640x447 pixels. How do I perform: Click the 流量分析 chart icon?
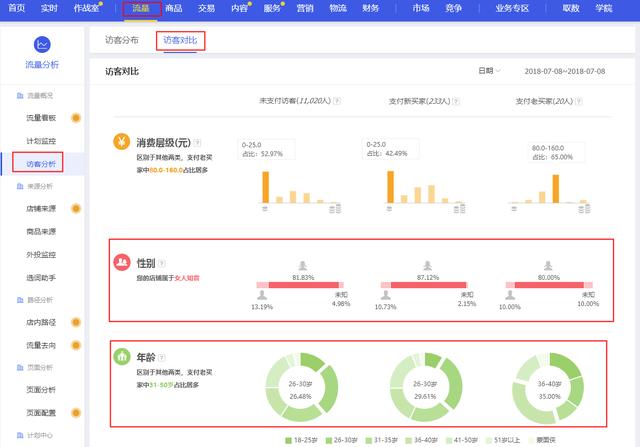click(x=42, y=44)
